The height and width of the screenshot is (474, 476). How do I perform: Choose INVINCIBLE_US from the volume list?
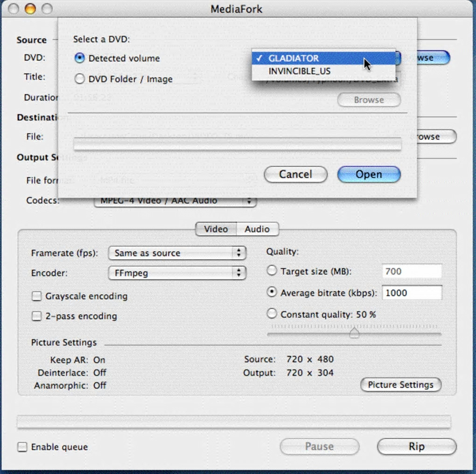(323, 71)
